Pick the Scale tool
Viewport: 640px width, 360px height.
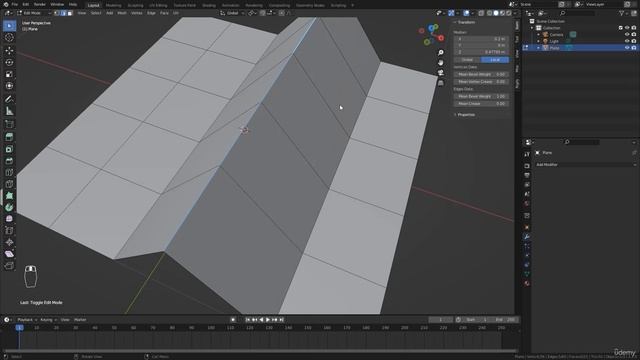coord(9,74)
